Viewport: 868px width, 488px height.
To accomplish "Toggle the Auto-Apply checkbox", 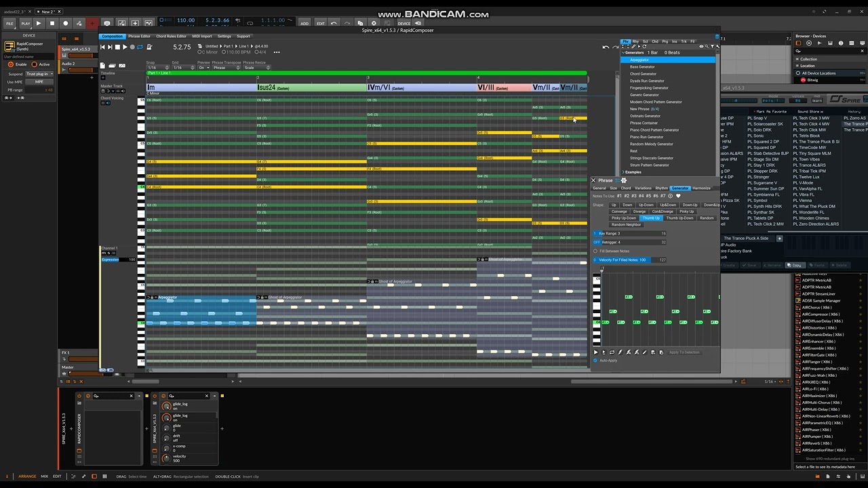I will coord(595,361).
